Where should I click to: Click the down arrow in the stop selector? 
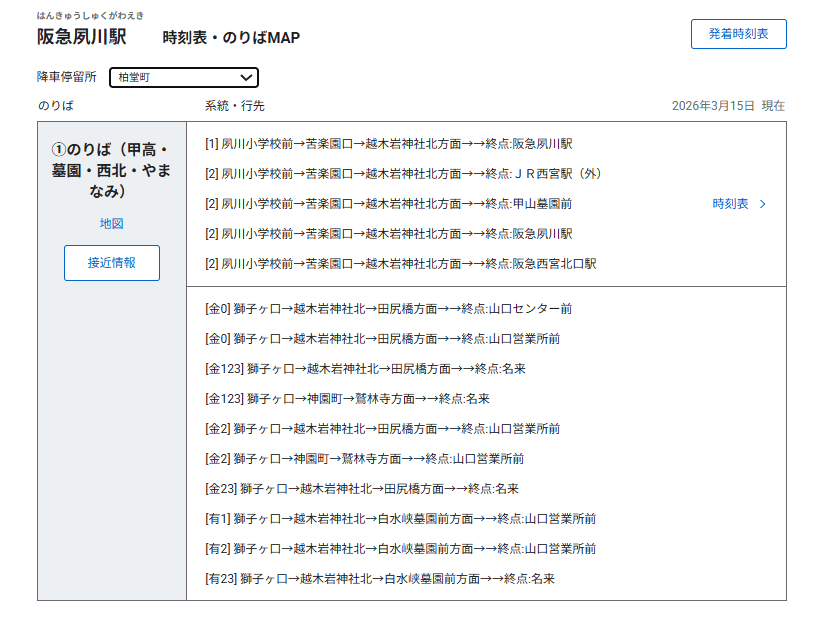point(246,77)
